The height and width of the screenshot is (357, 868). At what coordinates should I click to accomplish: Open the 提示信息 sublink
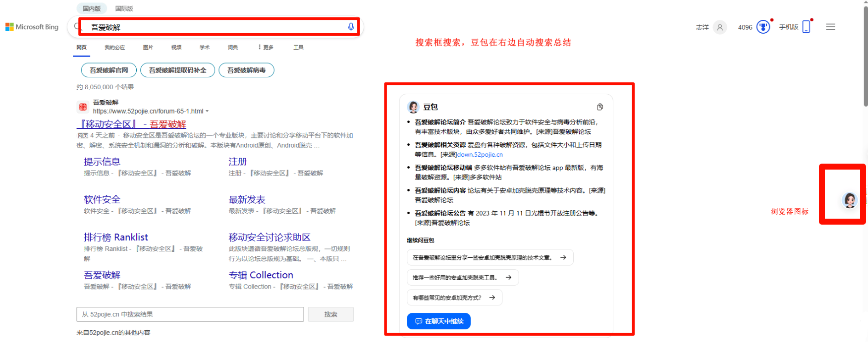click(102, 162)
